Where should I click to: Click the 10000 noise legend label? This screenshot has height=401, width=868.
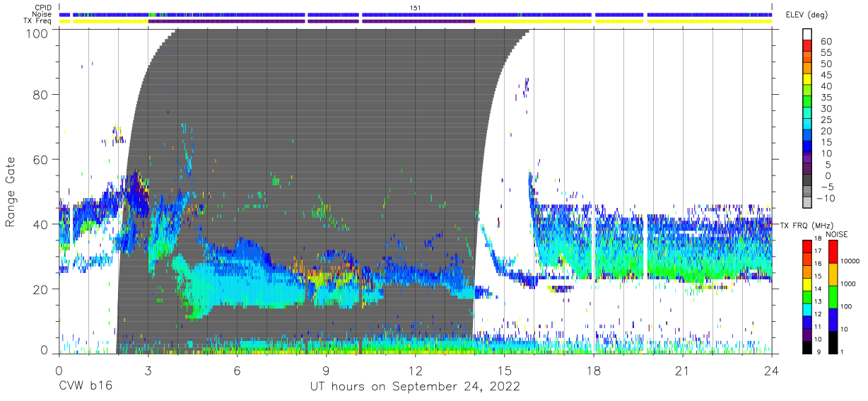[x=851, y=262]
